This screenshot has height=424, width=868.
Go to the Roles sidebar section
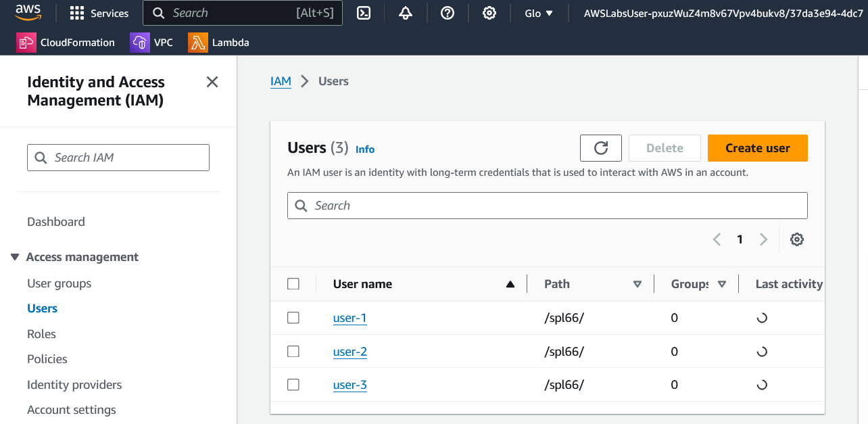41,333
